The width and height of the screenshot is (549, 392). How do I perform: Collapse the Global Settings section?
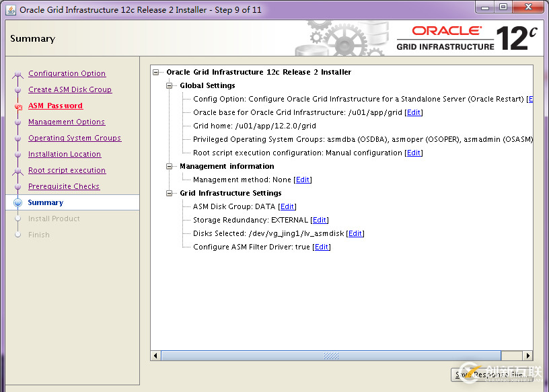pyautogui.click(x=169, y=86)
